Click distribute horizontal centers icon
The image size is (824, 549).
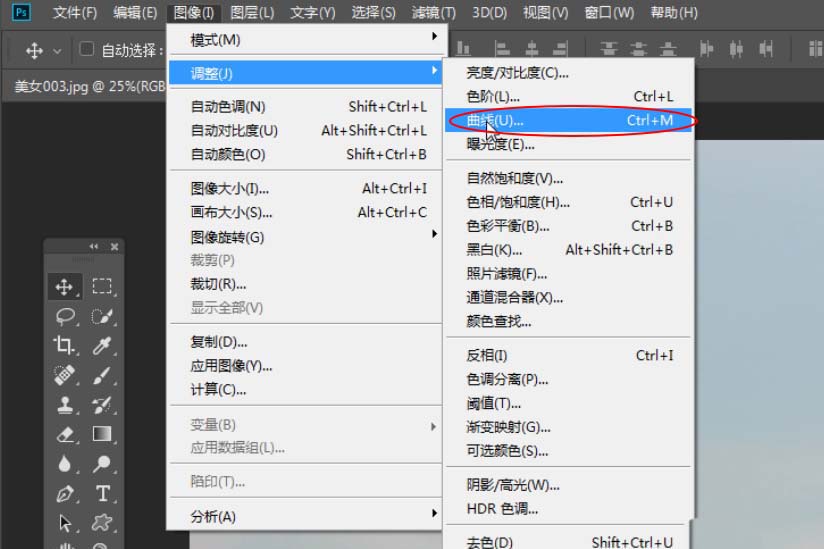(736, 49)
